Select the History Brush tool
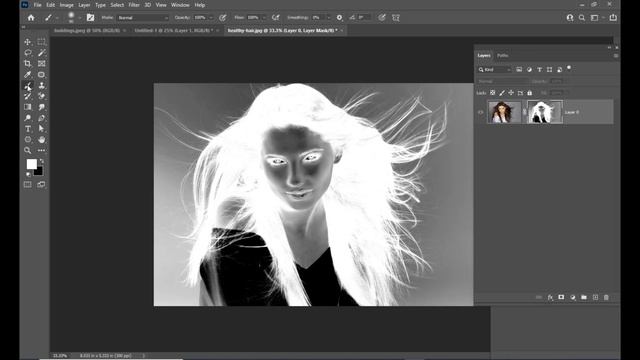The width and height of the screenshot is (640, 360). click(x=28, y=96)
